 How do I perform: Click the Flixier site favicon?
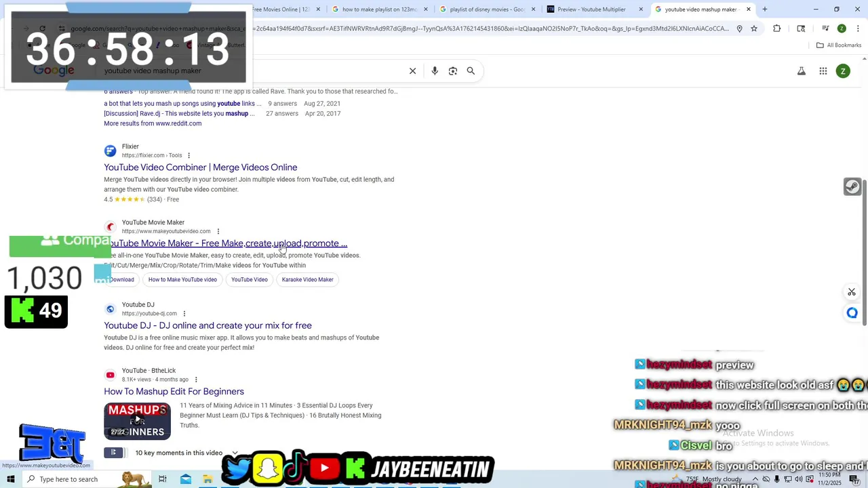pos(110,150)
